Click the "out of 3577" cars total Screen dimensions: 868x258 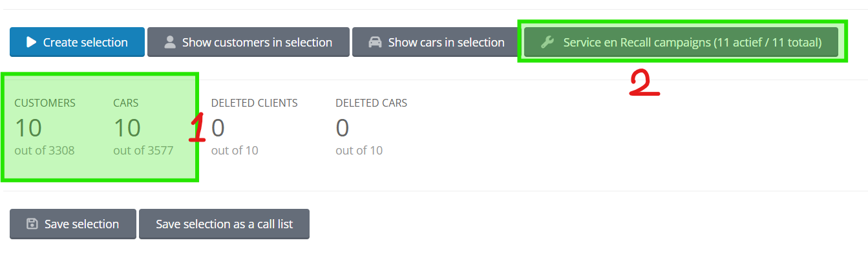tap(143, 151)
